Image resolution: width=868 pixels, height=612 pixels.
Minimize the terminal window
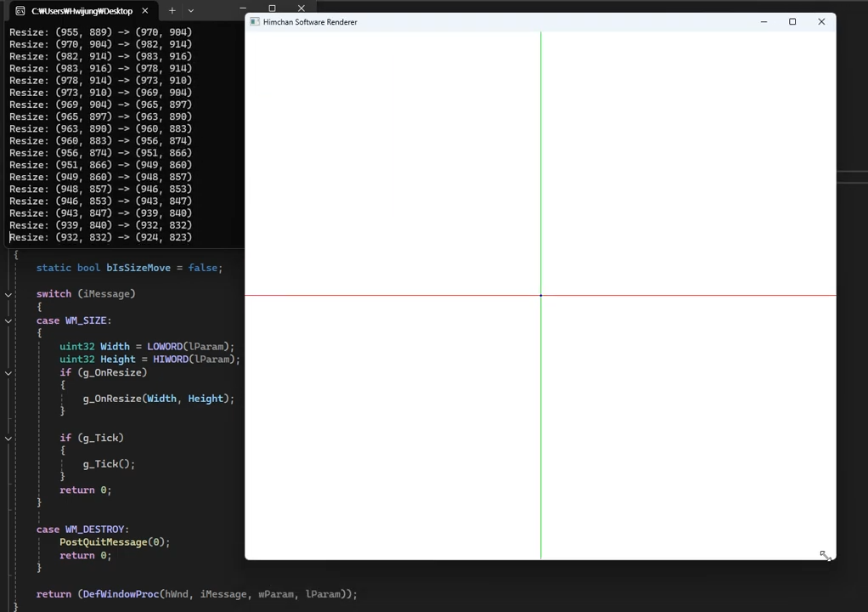pos(243,8)
